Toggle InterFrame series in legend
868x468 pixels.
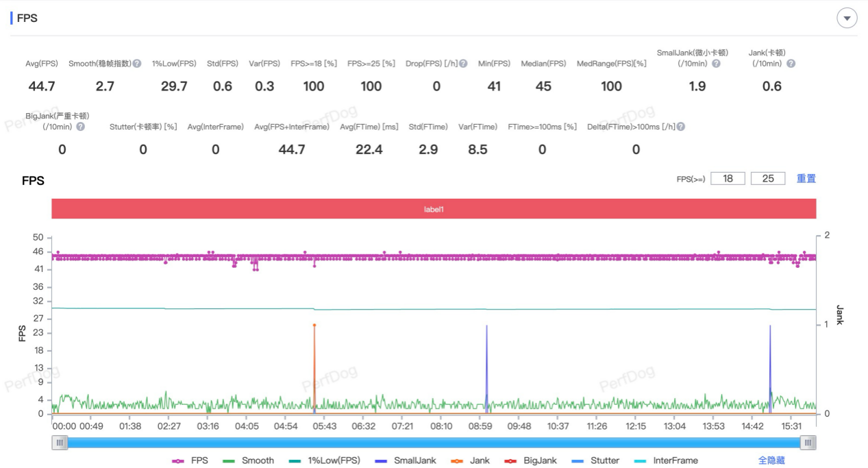[x=666, y=460]
